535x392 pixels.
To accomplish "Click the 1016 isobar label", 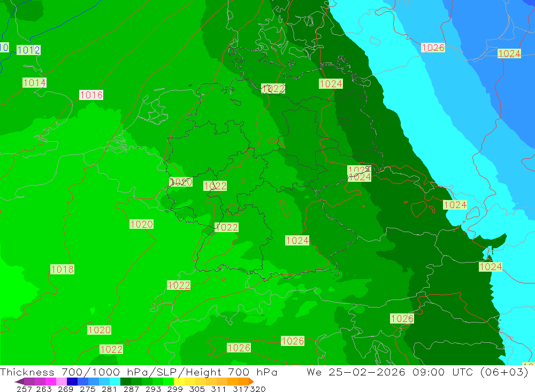I will [x=91, y=95].
